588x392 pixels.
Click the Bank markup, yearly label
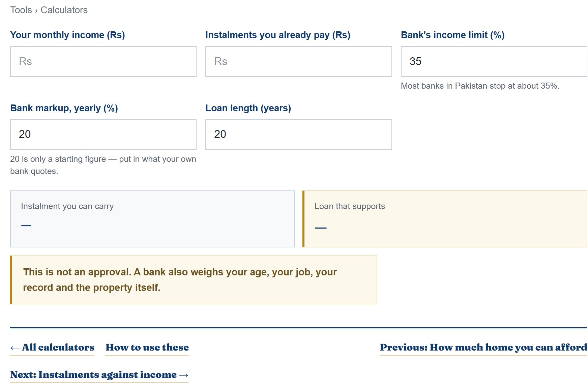pos(64,108)
